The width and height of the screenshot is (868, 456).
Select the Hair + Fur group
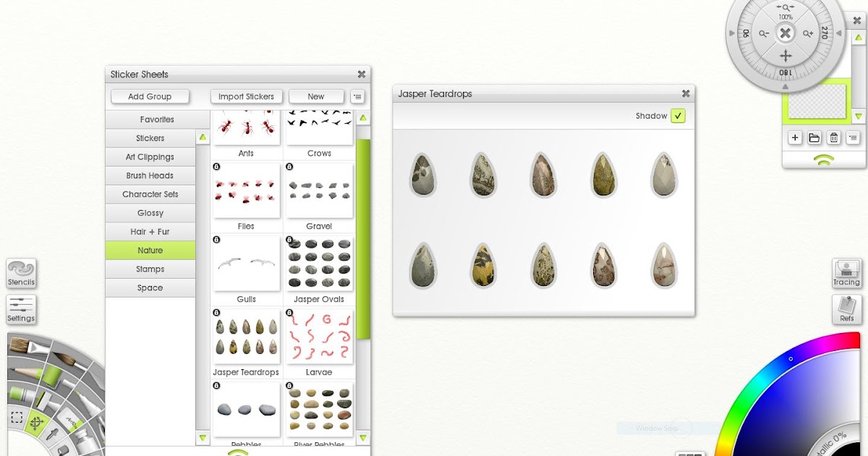tap(150, 232)
